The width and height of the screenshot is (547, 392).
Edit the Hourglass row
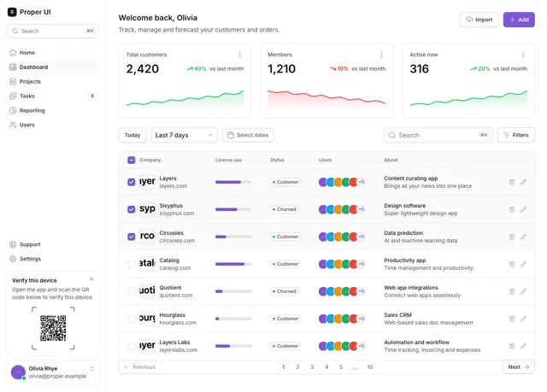tap(524, 319)
